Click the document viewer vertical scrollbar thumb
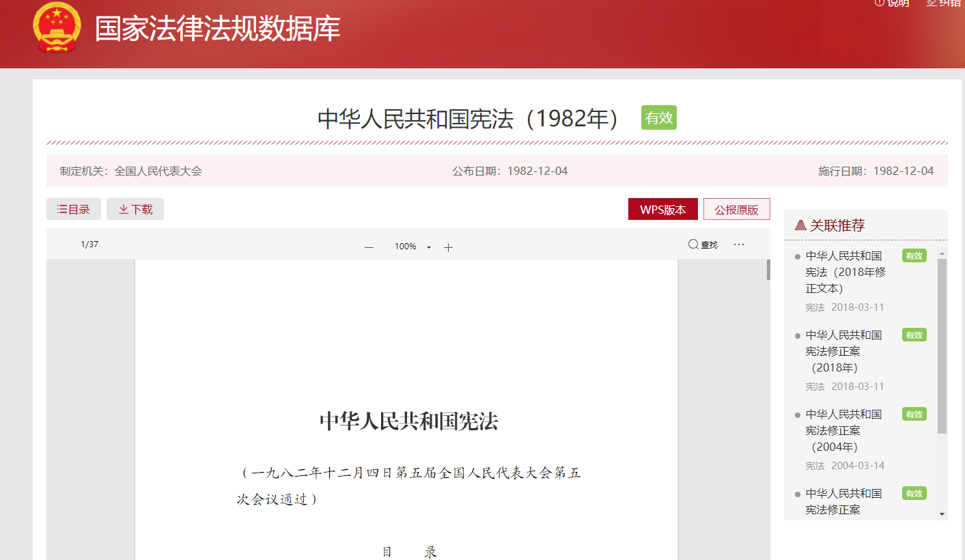This screenshot has width=965, height=560. coord(768,270)
